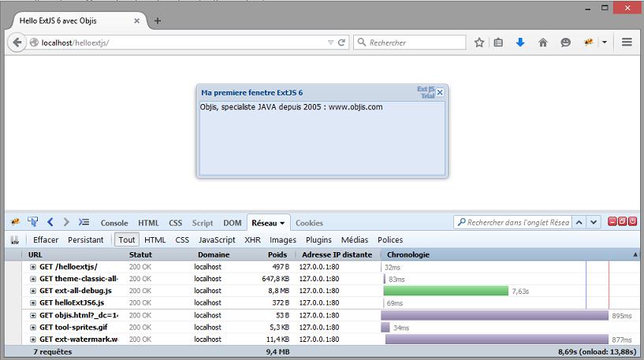This screenshot has width=644, height=360.
Task: Switch to the DOM panel
Action: click(232, 223)
